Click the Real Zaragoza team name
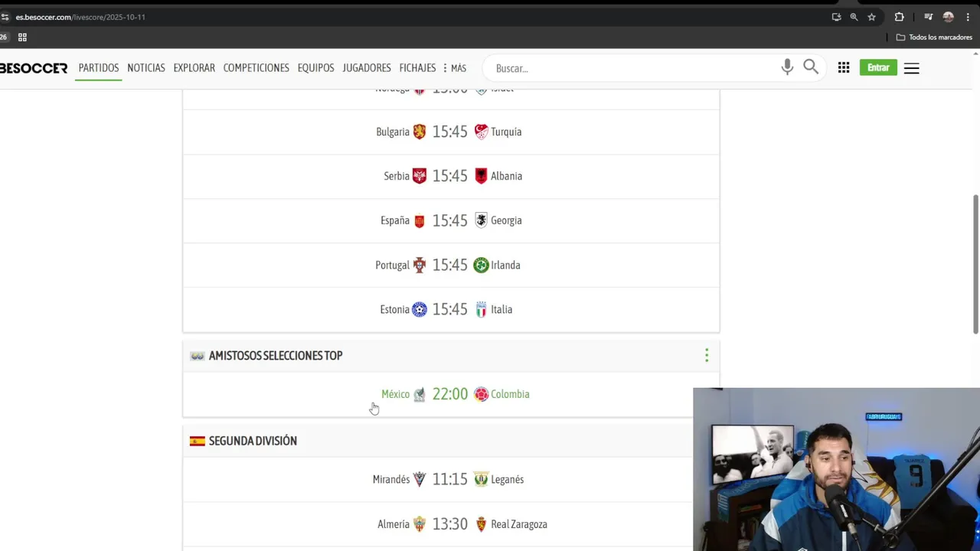980x551 pixels. click(x=519, y=524)
